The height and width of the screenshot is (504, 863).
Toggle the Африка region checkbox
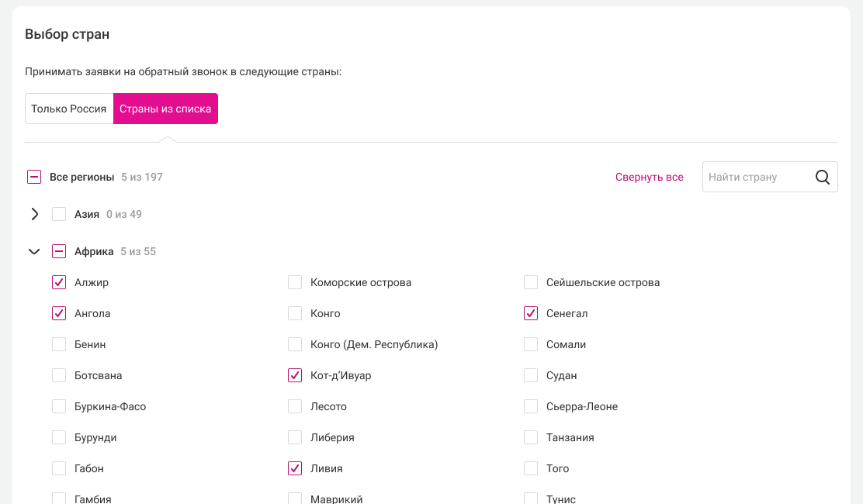click(59, 251)
